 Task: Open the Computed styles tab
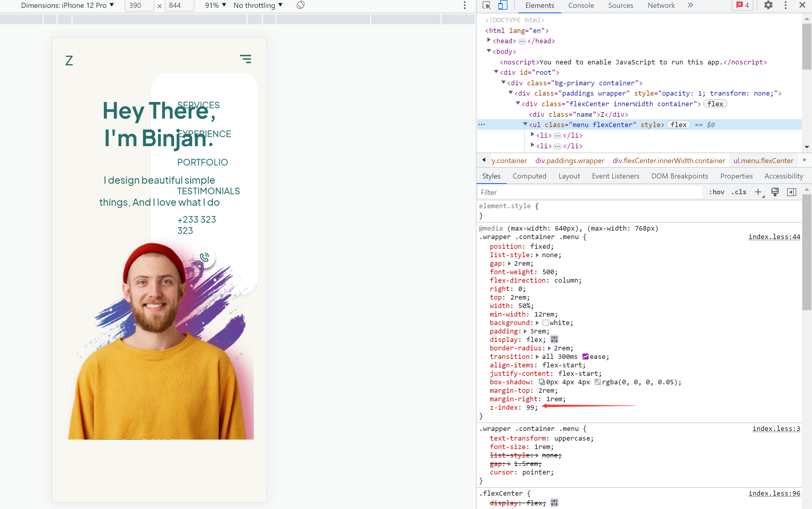[529, 176]
